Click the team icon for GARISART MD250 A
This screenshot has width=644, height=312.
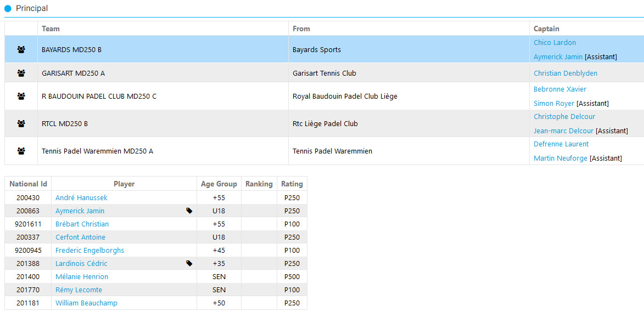[21, 73]
